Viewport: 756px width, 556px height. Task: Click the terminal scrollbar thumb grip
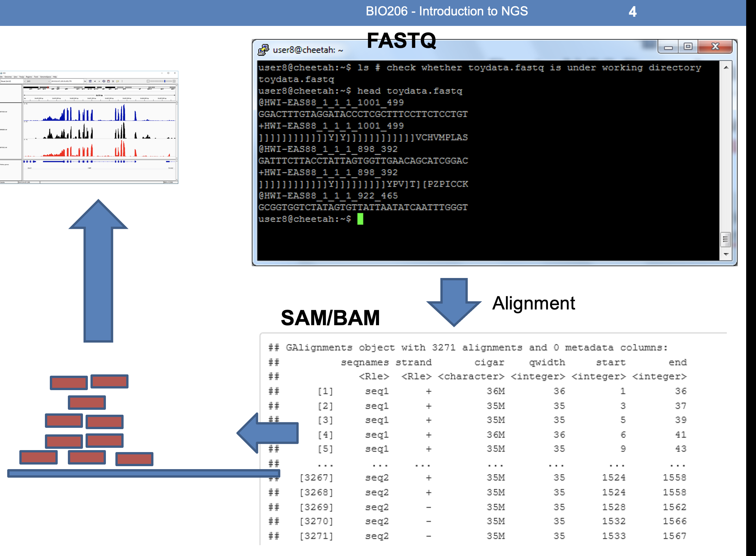tap(726, 239)
